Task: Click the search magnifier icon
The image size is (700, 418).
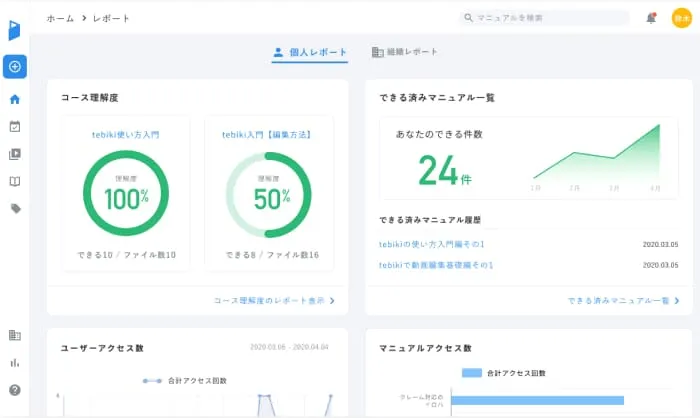Action: [468, 18]
